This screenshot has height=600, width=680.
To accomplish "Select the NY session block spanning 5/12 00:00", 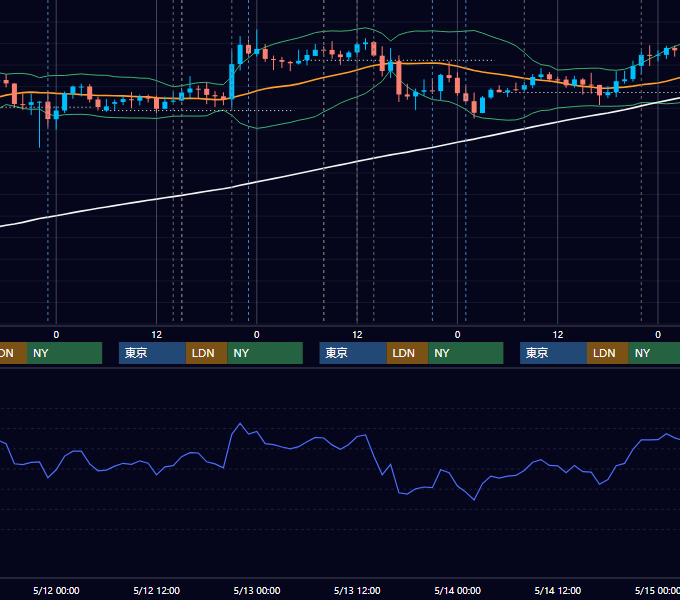I will (x=64, y=353).
